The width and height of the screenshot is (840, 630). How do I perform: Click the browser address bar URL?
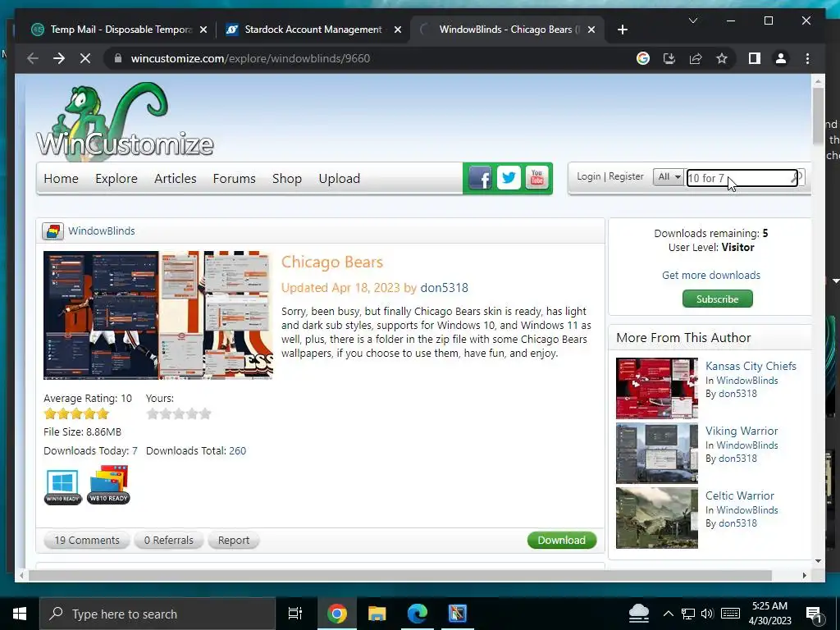(250, 58)
